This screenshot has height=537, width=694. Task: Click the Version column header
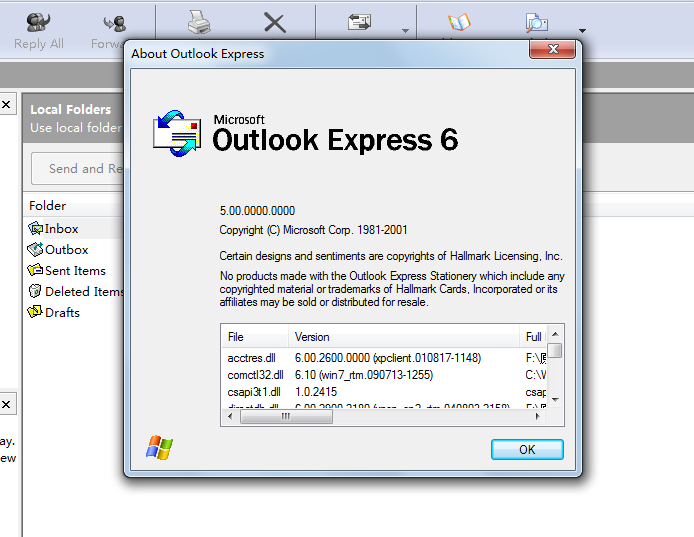click(404, 337)
